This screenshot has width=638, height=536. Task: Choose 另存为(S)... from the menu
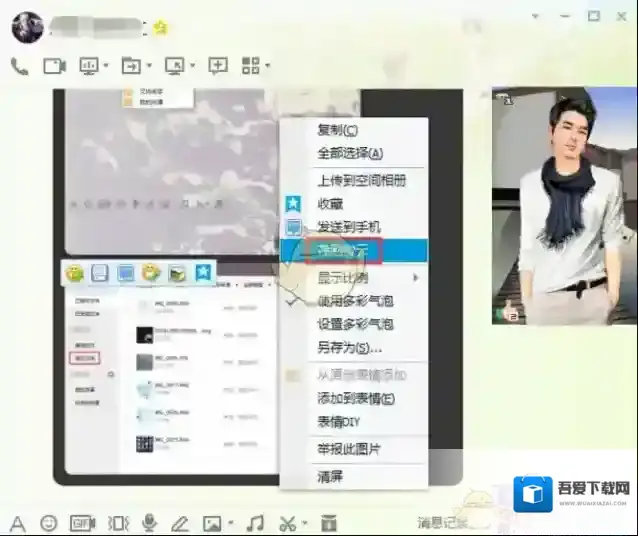click(349, 348)
